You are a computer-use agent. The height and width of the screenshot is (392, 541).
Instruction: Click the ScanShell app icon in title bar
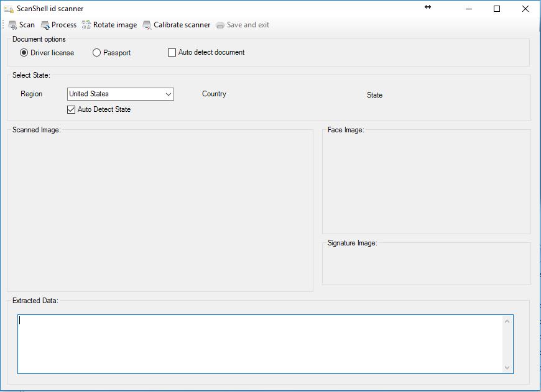pos(9,9)
